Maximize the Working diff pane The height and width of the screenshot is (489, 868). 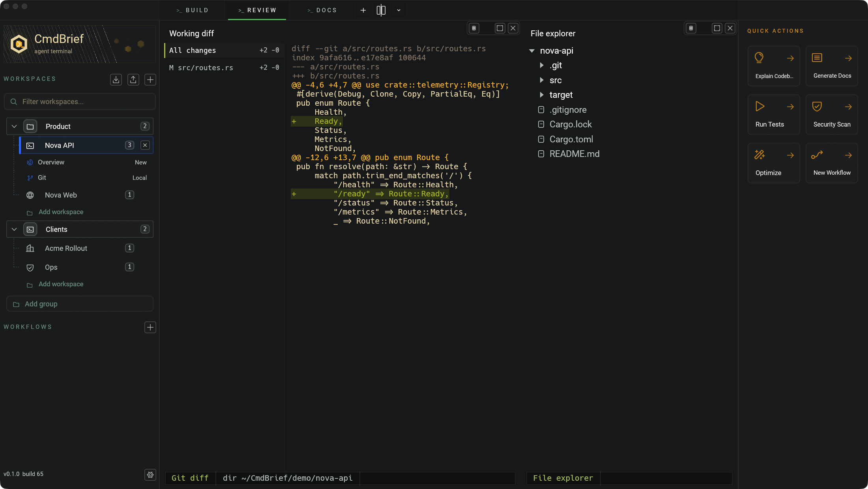point(500,28)
